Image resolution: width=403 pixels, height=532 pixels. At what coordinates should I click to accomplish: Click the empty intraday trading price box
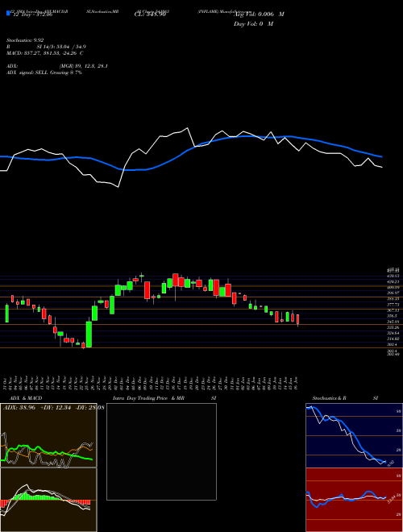161,451
